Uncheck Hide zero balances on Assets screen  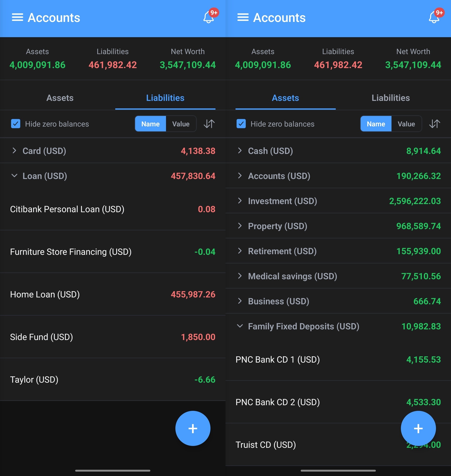point(241,124)
